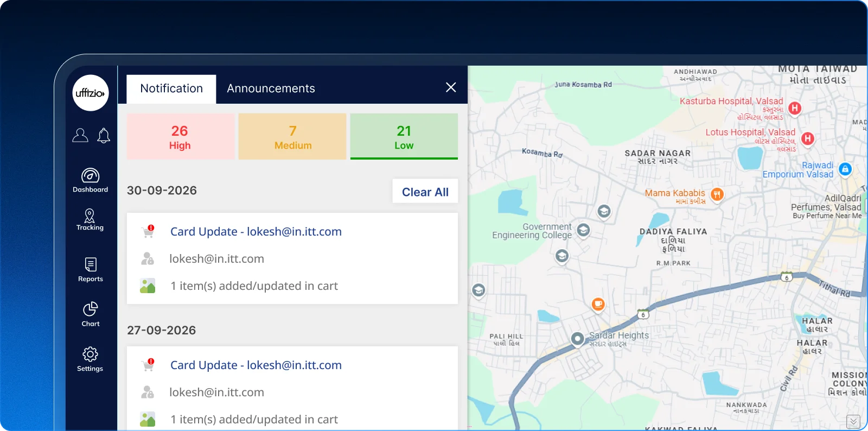Viewport: 868px width, 431px height.
Task: Select the Kasturba Hospital map marker
Action: [795, 108]
